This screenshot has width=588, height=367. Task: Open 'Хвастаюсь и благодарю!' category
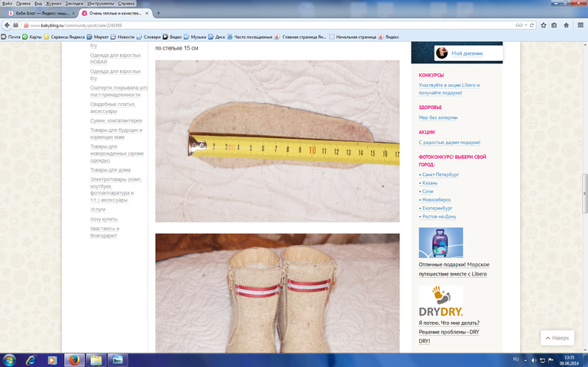pyautogui.click(x=105, y=232)
